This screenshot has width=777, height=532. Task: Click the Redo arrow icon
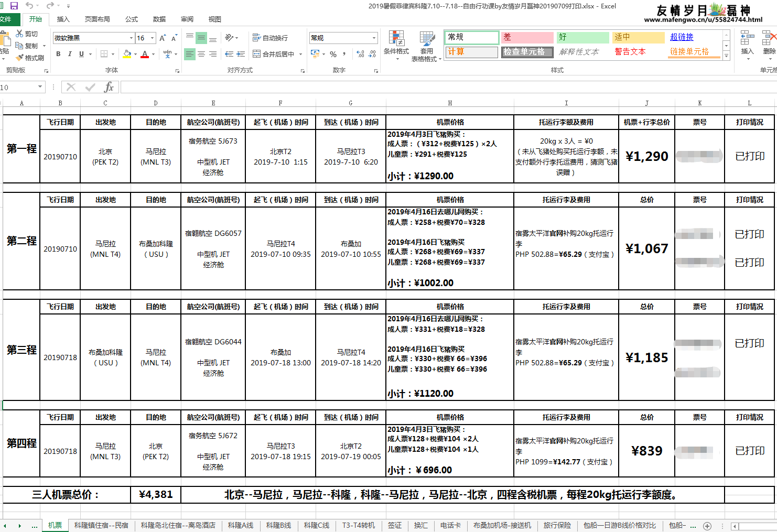50,6
